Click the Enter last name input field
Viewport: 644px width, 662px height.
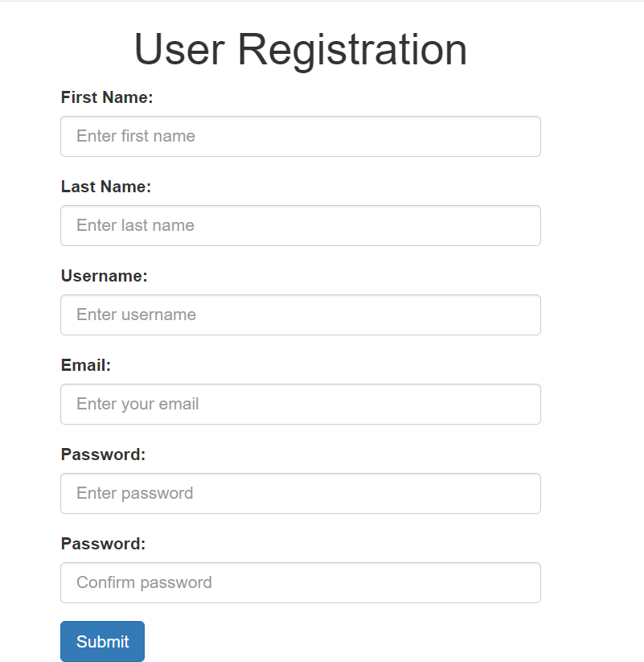tap(300, 225)
